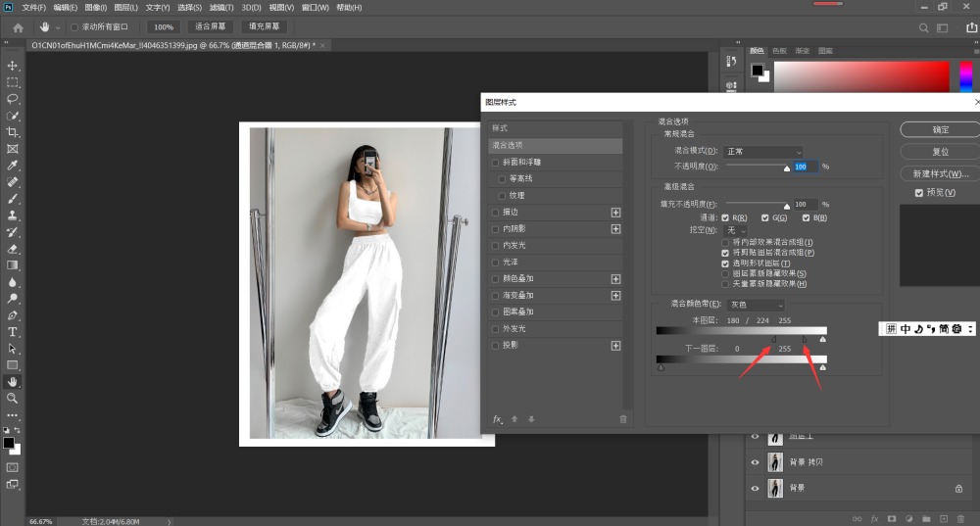The width and height of the screenshot is (980, 526).
Task: Open the 挖空 dropdown
Action: coord(735,230)
